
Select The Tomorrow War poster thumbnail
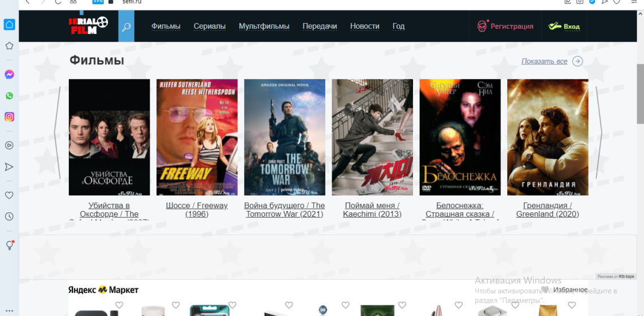coord(285,137)
